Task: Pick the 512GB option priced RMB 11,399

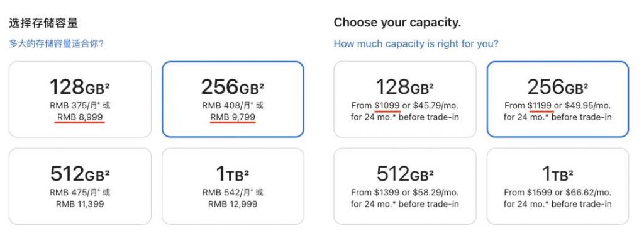Action: click(x=80, y=186)
